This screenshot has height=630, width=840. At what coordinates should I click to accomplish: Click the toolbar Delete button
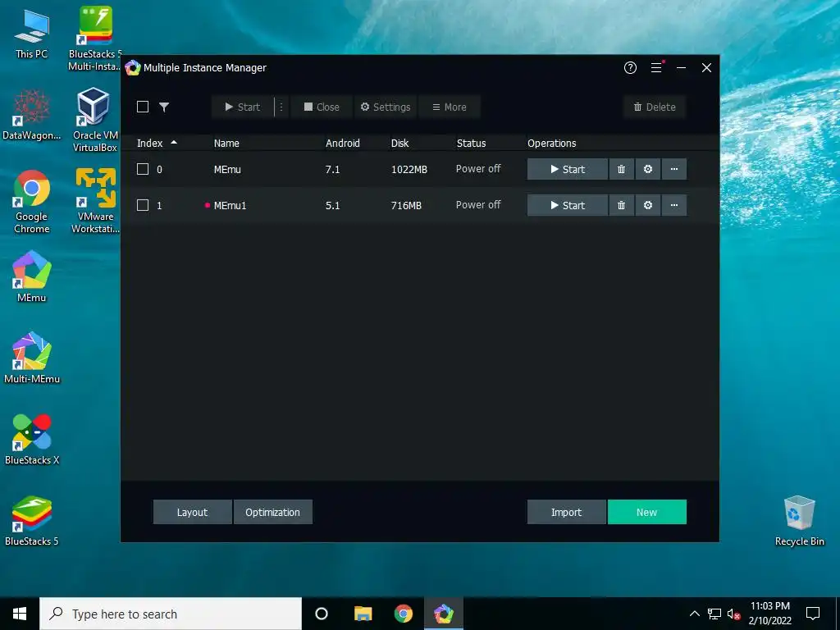[x=655, y=107]
